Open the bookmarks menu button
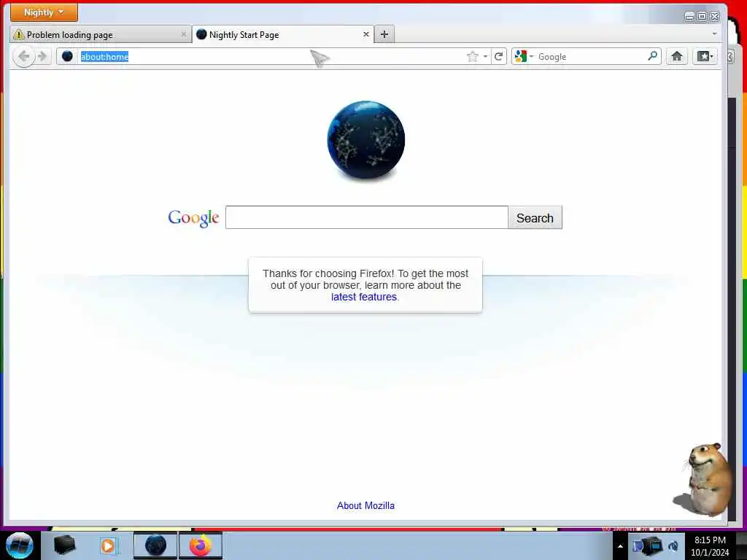 click(705, 57)
